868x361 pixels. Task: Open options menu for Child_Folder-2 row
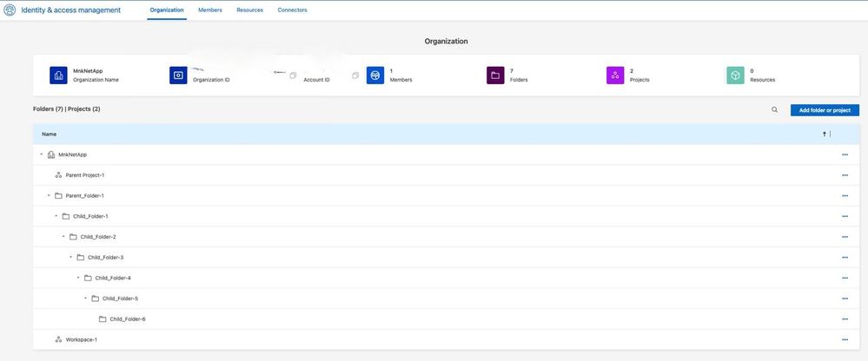pyautogui.click(x=845, y=237)
